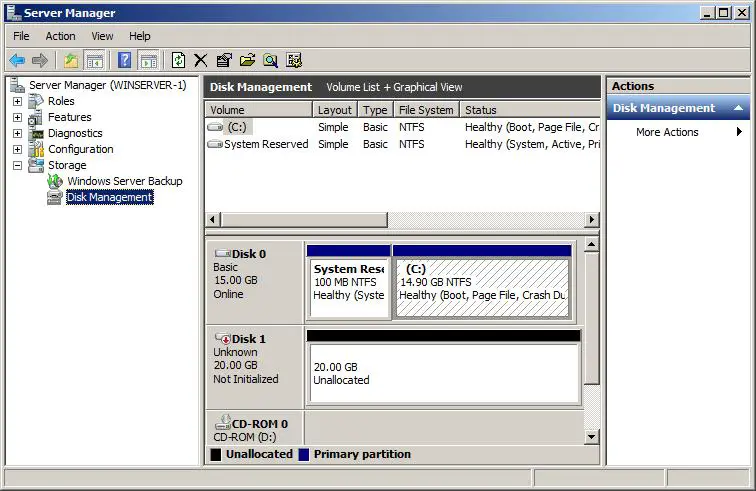756x491 pixels.
Task: Click the black X Delete icon
Action: click(201, 60)
